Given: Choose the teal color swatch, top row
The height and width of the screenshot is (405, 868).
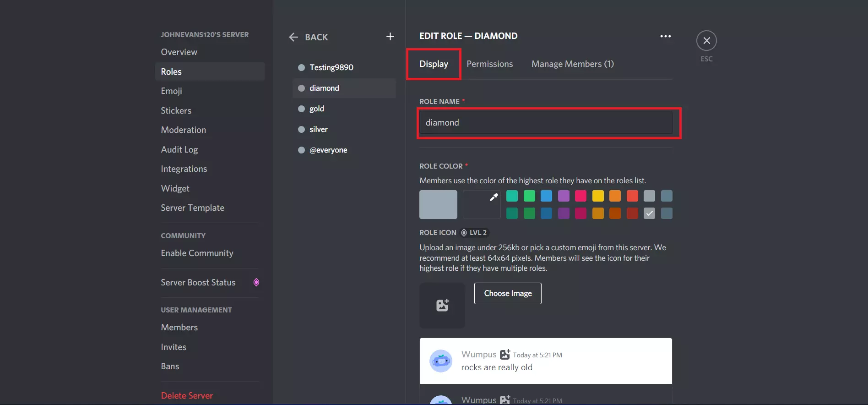Looking at the screenshot, I should (512, 196).
